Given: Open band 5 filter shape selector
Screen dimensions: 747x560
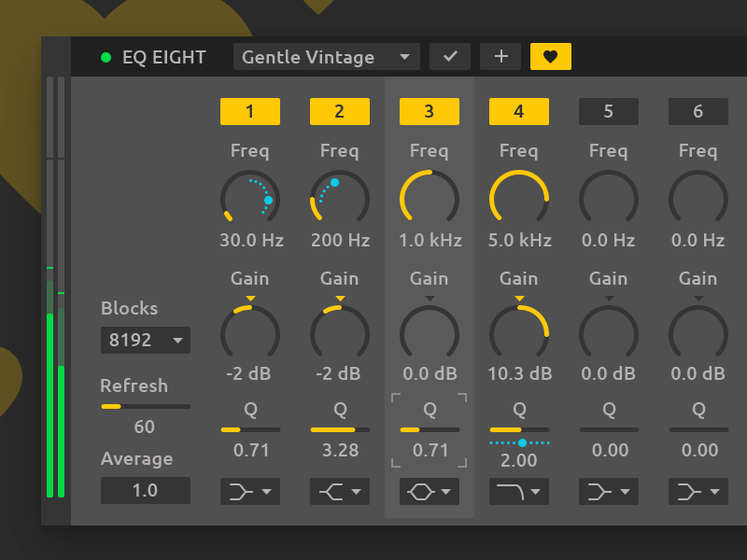Looking at the screenshot, I should (609, 491).
